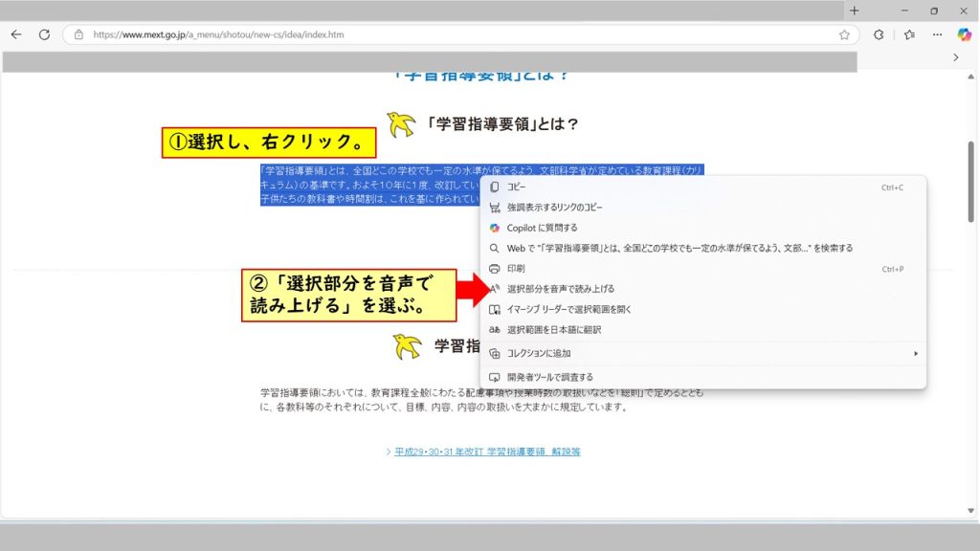Click the browser back arrow
980x551 pixels.
pos(16,34)
